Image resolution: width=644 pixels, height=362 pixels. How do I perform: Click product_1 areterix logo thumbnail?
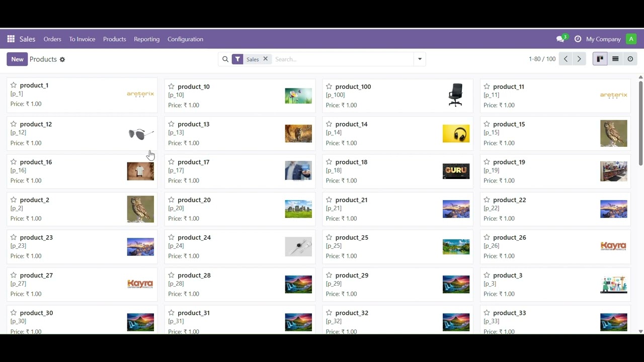pyautogui.click(x=140, y=94)
